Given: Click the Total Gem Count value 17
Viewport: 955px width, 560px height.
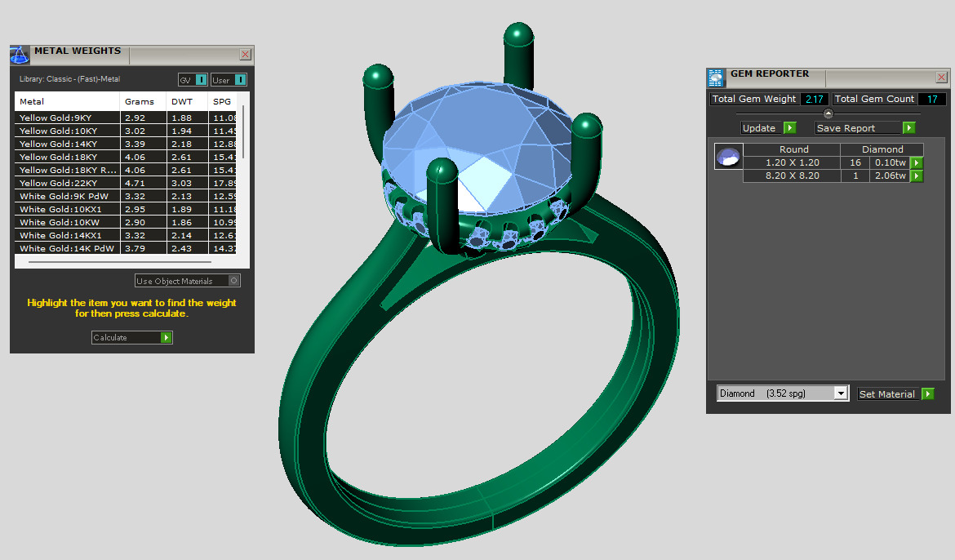Looking at the screenshot, I should [932, 100].
